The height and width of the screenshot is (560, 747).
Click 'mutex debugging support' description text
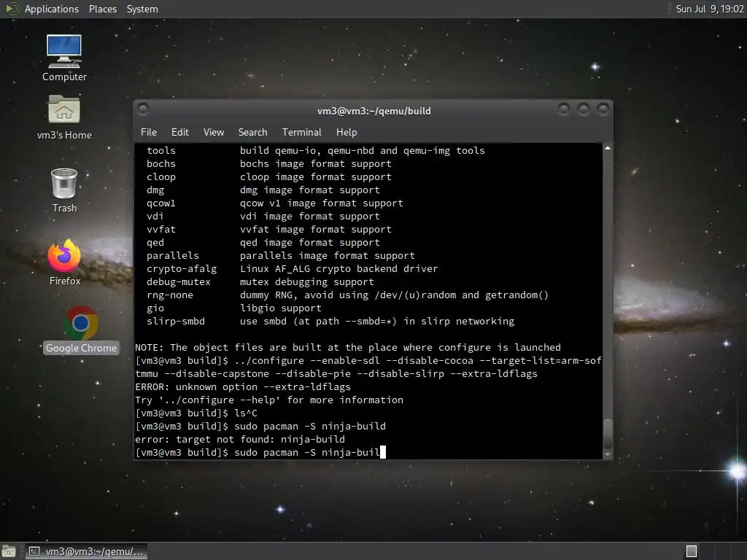[x=307, y=282]
